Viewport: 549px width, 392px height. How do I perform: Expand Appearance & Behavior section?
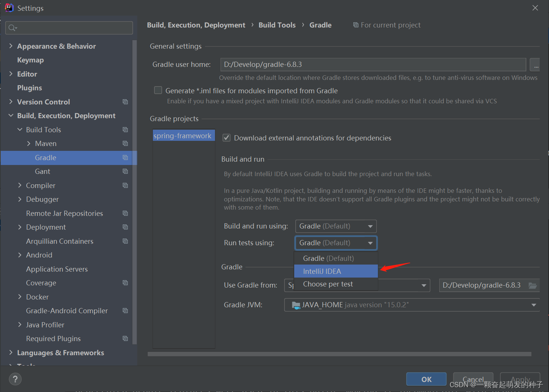click(11, 46)
